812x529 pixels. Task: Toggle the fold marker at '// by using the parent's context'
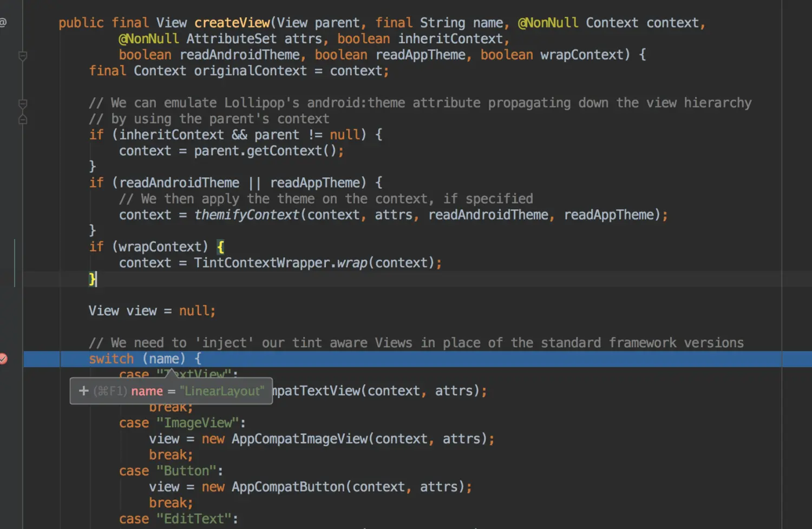(23, 119)
